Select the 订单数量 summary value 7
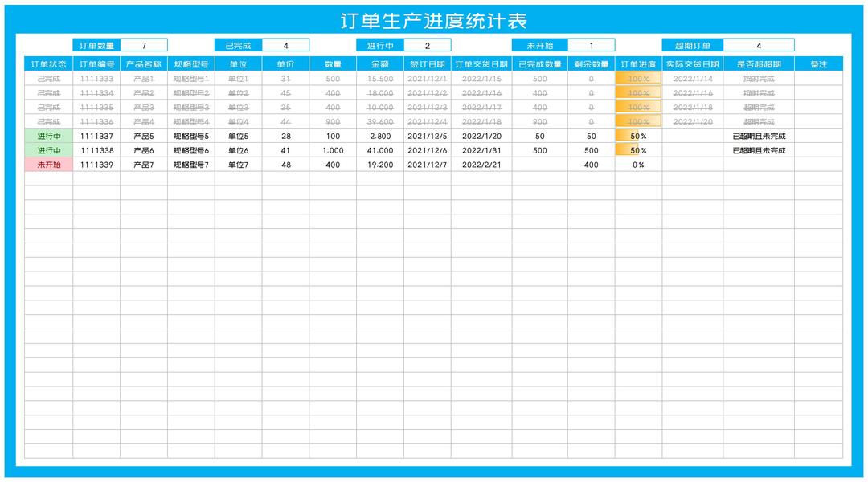Viewport: 868px width, 482px height. pyautogui.click(x=144, y=45)
